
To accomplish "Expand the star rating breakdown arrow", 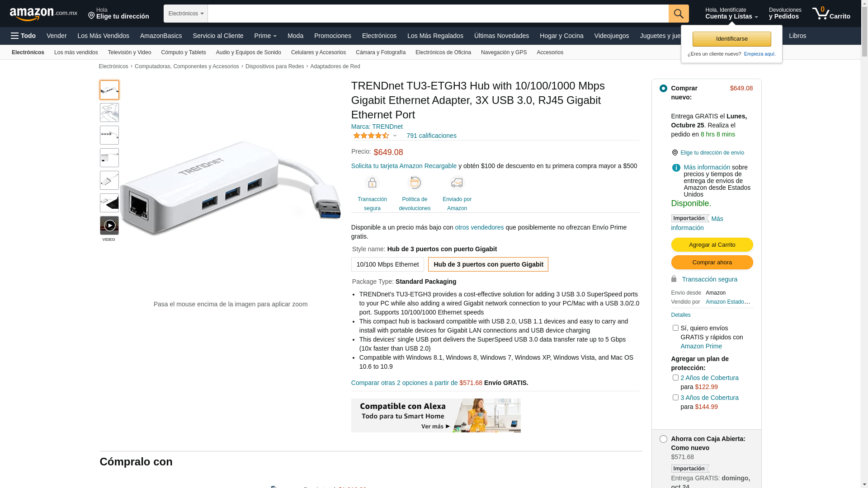I will click(x=395, y=136).
